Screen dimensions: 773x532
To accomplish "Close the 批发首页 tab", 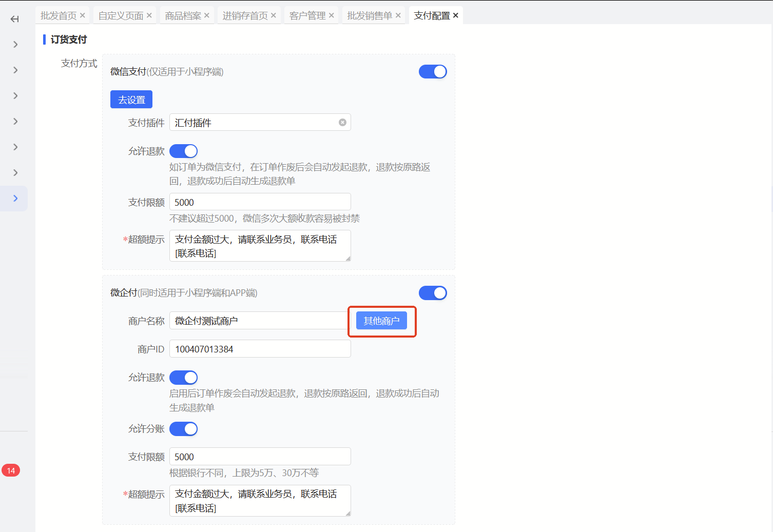I will coord(83,15).
